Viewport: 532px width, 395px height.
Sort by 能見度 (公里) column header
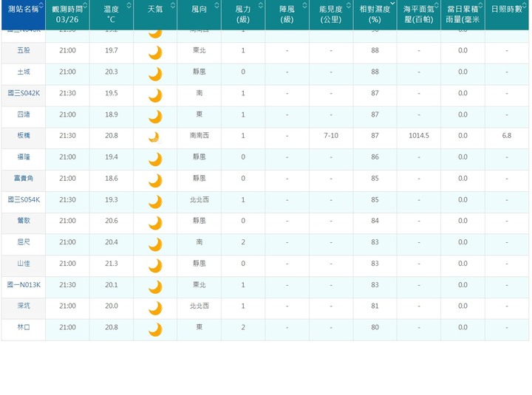pos(331,14)
